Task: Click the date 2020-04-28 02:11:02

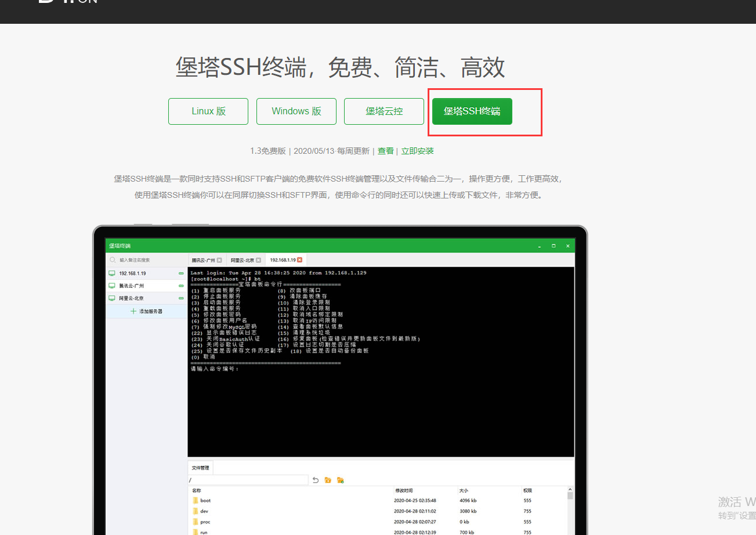Action: click(415, 511)
